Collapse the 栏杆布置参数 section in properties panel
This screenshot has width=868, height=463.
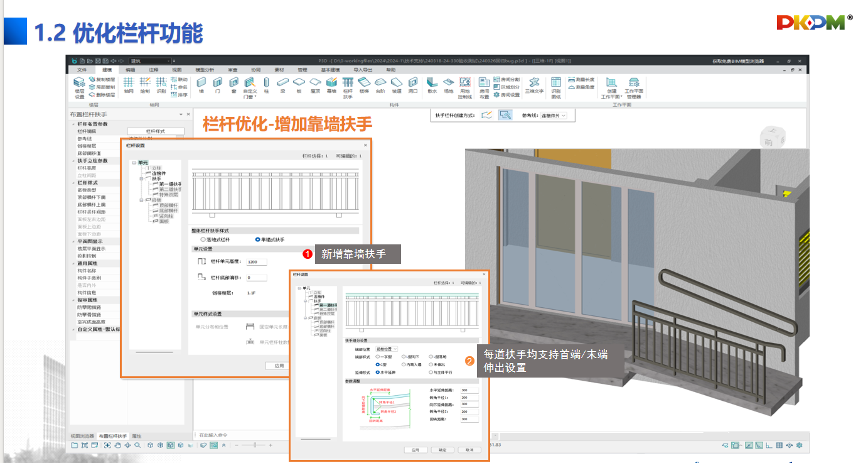pos(73,124)
